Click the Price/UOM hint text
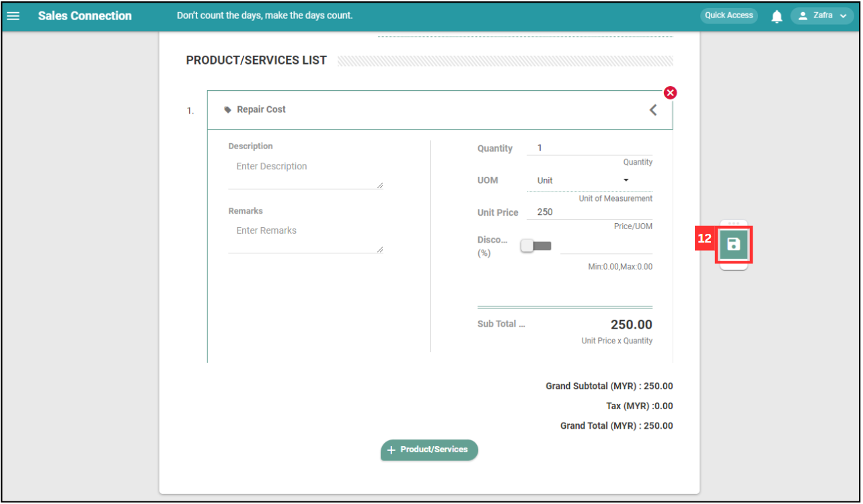 pos(633,226)
